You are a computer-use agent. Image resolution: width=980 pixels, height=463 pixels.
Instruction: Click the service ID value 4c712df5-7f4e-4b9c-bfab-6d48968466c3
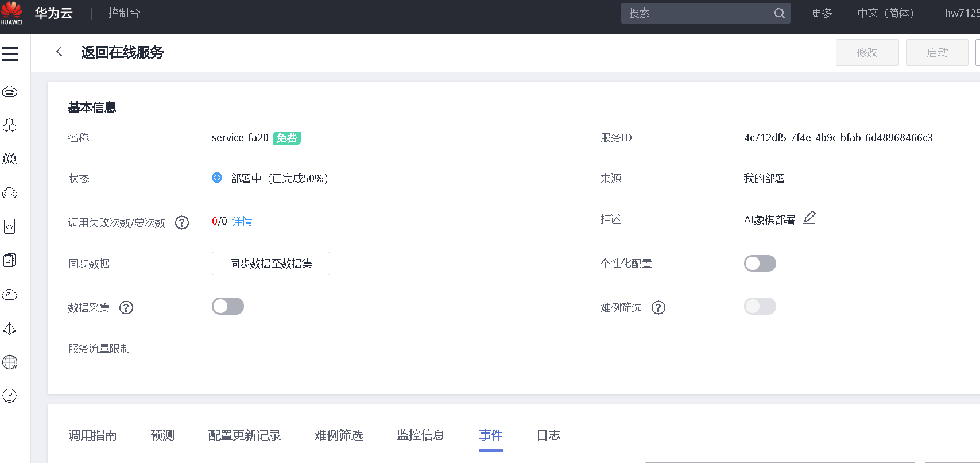[x=838, y=138]
